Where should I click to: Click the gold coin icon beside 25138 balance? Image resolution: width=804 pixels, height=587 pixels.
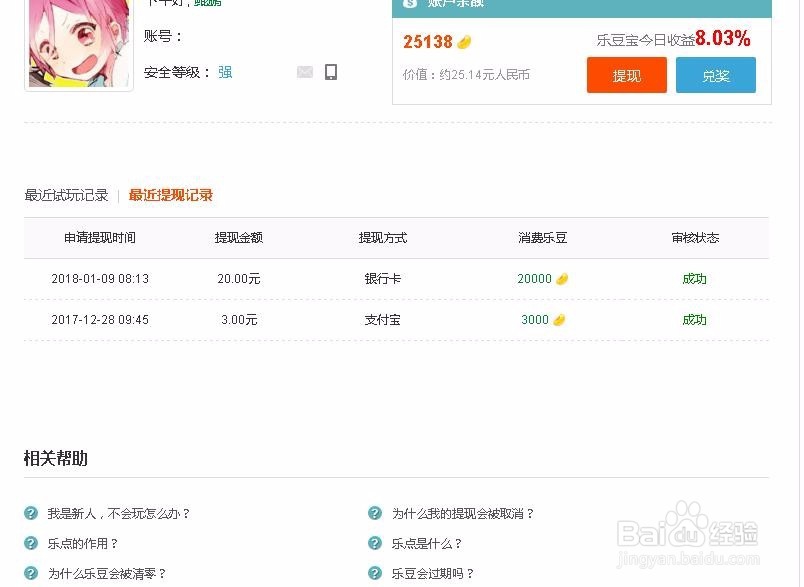(x=465, y=41)
